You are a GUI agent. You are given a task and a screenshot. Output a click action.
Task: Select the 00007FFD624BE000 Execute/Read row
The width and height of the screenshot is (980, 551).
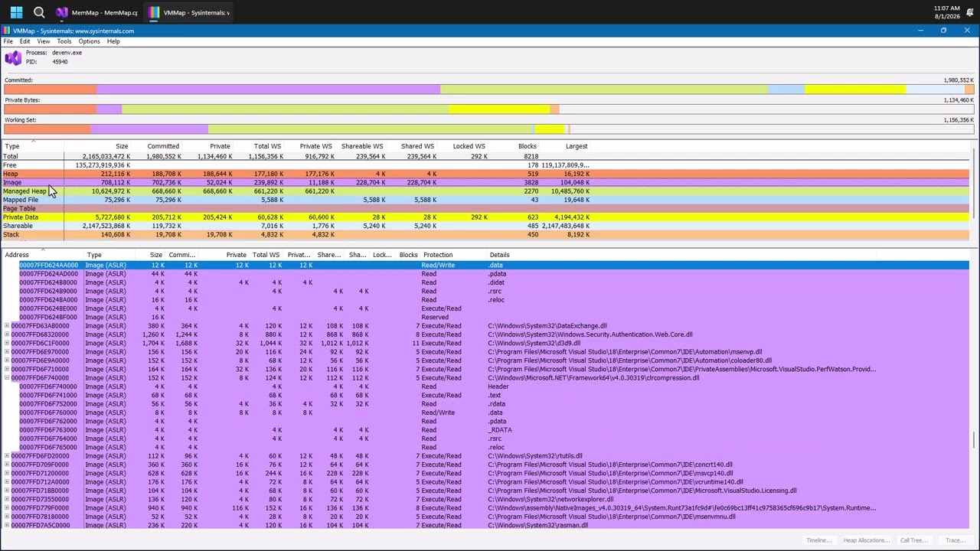[x=486, y=308]
